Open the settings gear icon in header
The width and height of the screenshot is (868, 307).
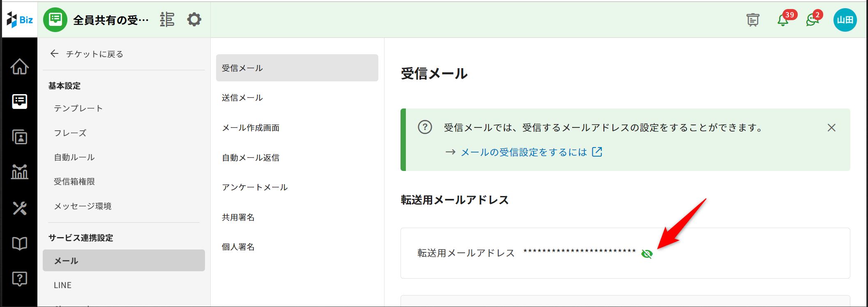point(194,19)
